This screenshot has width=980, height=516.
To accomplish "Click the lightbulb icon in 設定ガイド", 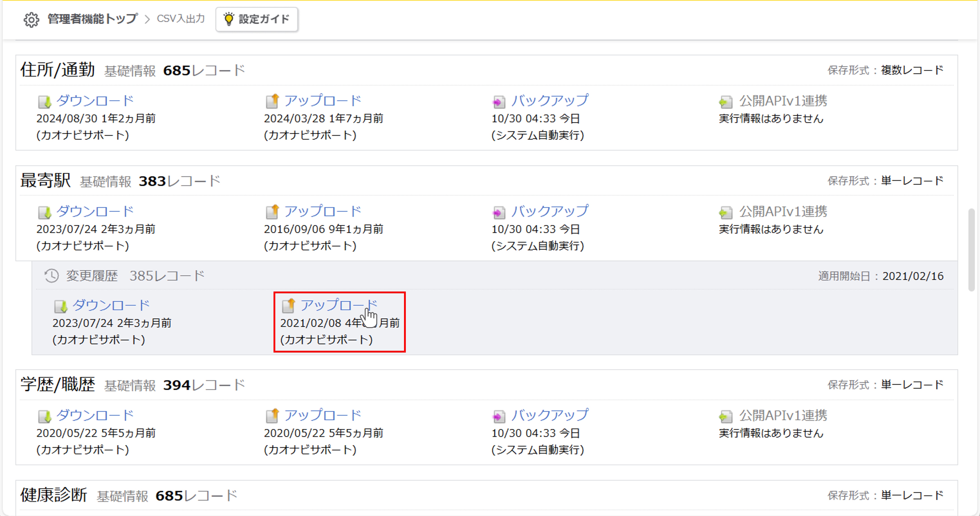I will (229, 19).
